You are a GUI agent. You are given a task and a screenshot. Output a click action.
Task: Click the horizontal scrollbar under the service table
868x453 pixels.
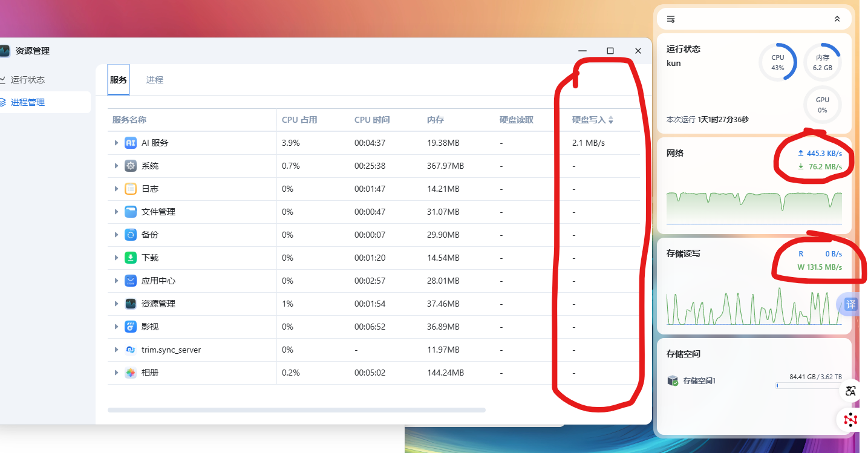click(x=296, y=410)
